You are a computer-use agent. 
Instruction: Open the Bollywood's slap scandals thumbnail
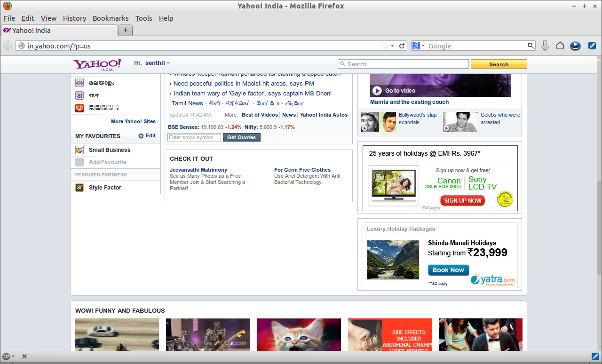[x=378, y=121]
